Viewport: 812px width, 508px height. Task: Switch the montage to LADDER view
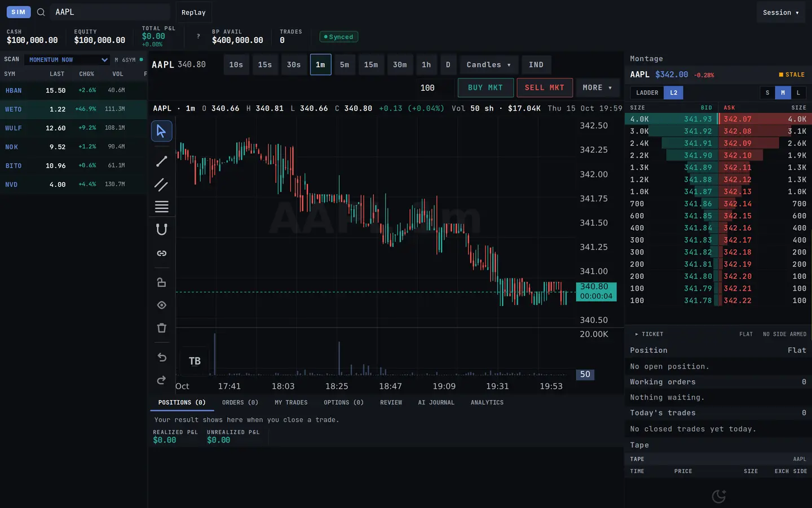(x=647, y=93)
